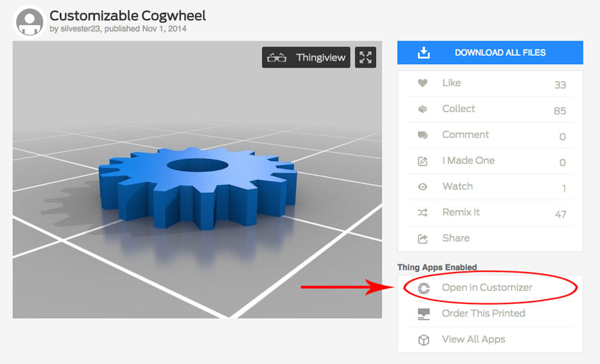Click the heart Like icon
The image size is (600, 364).
pyautogui.click(x=422, y=83)
